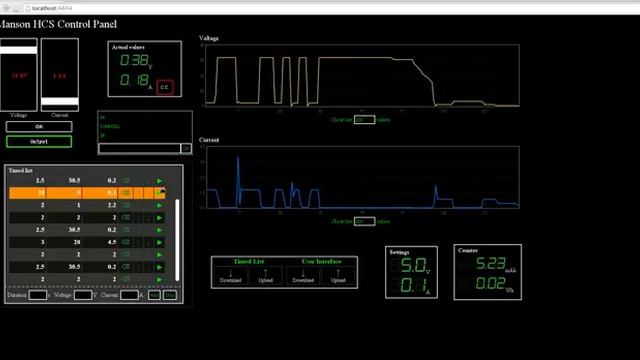
Task: Play the row with values 3, 20, 4.5
Action: (x=160, y=242)
